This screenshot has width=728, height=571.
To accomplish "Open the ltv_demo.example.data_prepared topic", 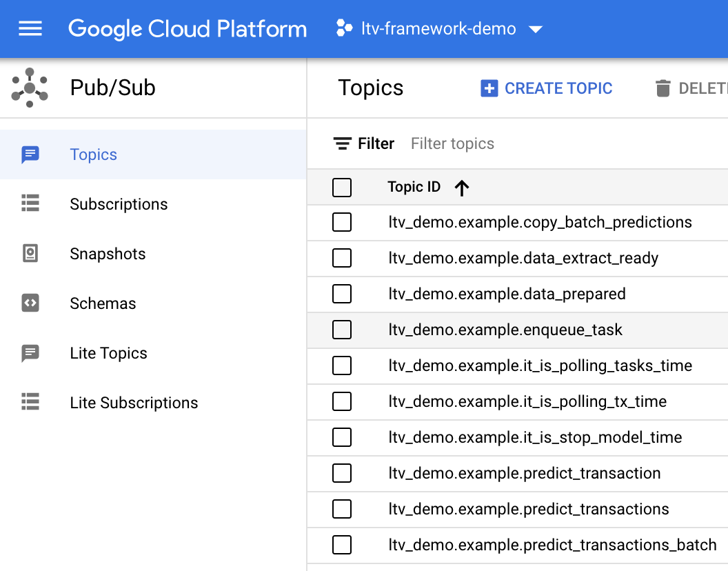I will (507, 294).
